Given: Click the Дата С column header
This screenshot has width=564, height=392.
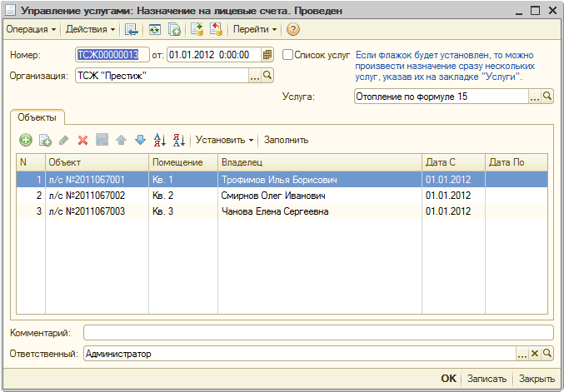Looking at the screenshot, I should coord(453,162).
